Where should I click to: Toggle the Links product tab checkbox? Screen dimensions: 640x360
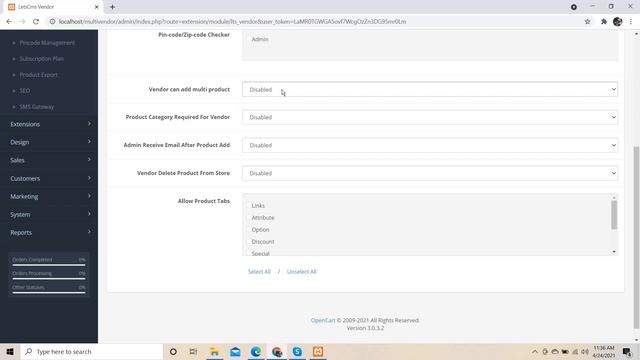(249, 205)
